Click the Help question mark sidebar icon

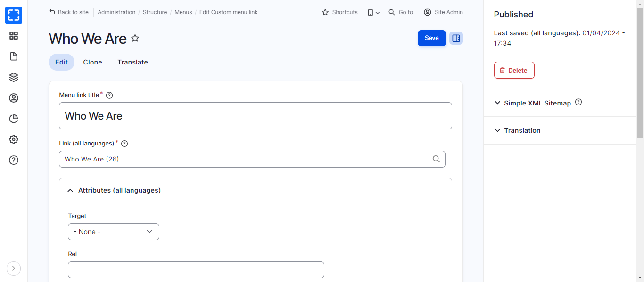click(14, 160)
